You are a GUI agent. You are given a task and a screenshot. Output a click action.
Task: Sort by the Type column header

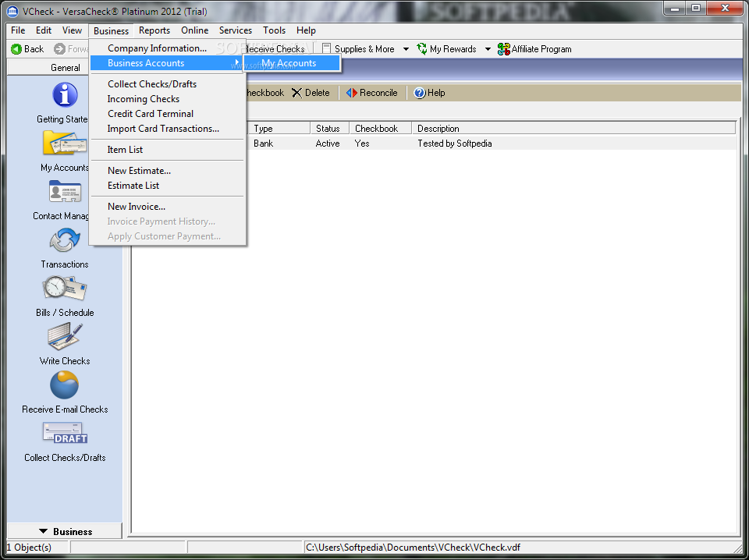point(279,129)
